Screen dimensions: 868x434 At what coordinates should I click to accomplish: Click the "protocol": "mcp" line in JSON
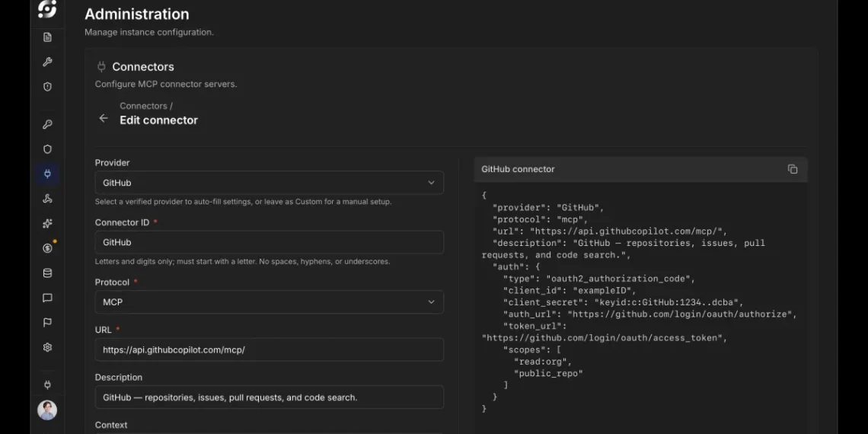(541, 220)
